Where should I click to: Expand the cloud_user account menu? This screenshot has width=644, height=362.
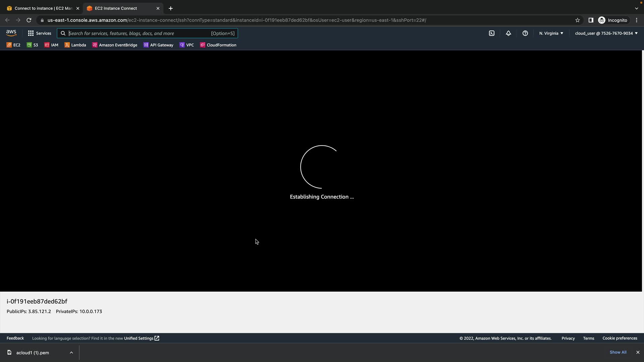[606, 33]
